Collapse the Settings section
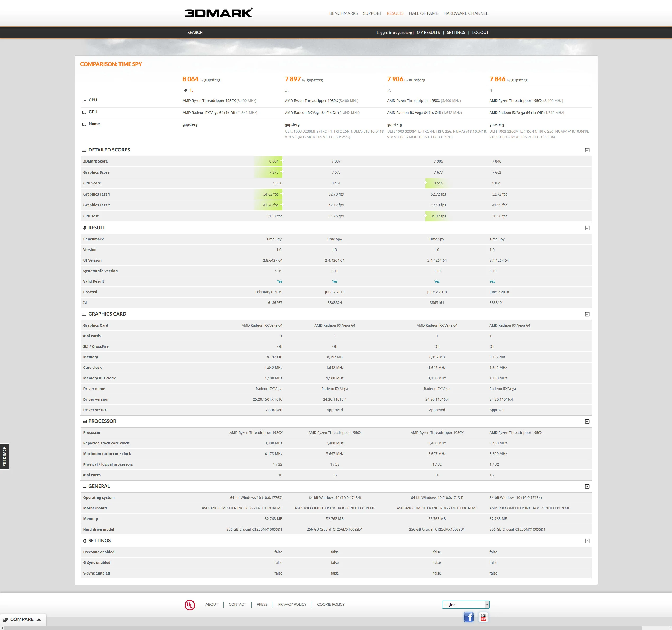672x630 pixels. point(587,541)
